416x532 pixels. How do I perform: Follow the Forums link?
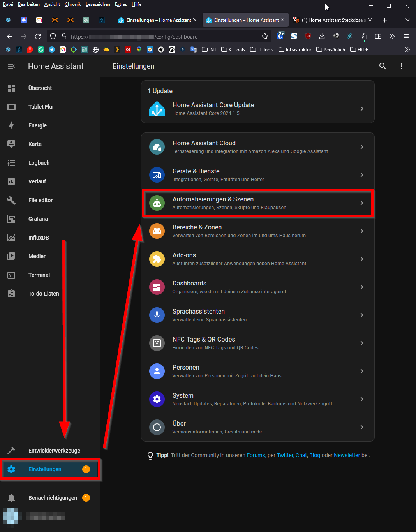[x=256, y=455]
